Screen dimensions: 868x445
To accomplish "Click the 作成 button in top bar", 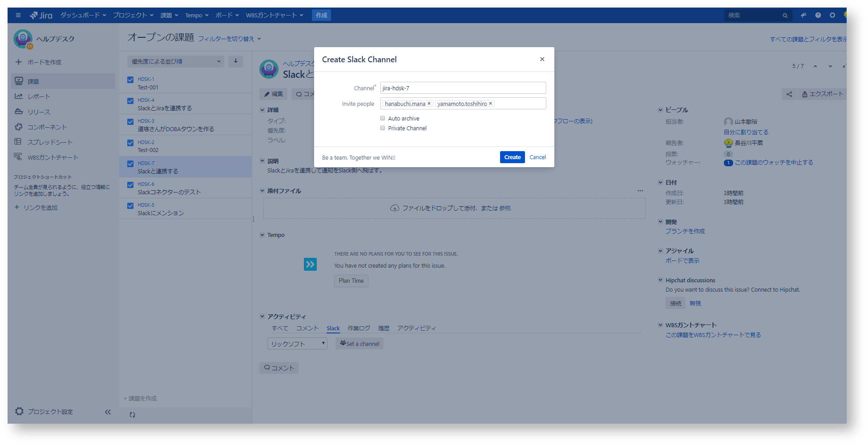I will pos(321,15).
